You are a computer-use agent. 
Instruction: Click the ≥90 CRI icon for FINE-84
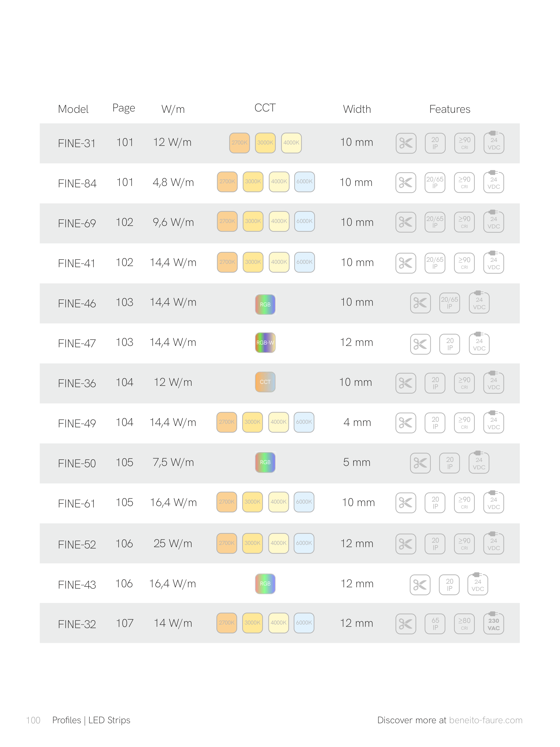pos(464,183)
